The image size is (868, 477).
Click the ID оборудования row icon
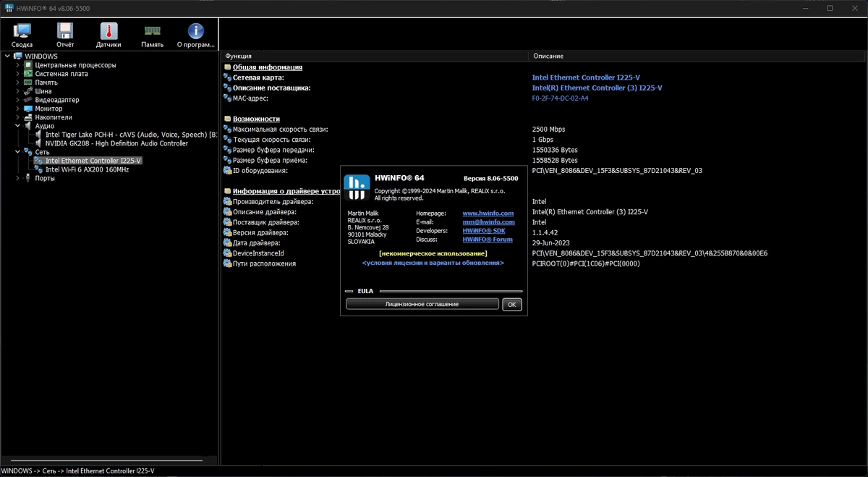227,171
